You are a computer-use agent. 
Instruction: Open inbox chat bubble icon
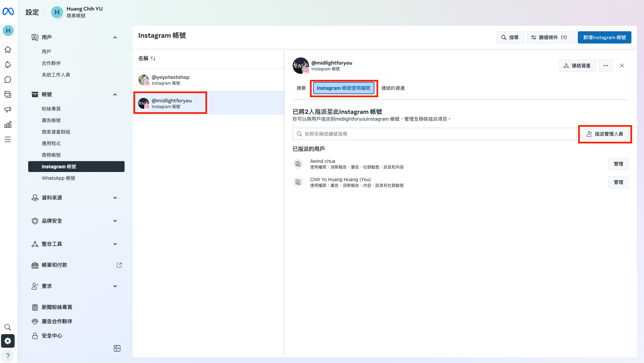(x=8, y=80)
